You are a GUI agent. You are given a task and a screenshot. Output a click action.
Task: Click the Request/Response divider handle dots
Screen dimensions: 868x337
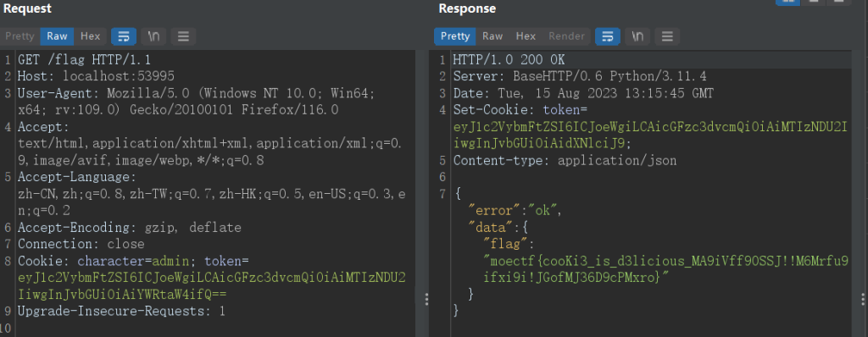tap(426, 299)
